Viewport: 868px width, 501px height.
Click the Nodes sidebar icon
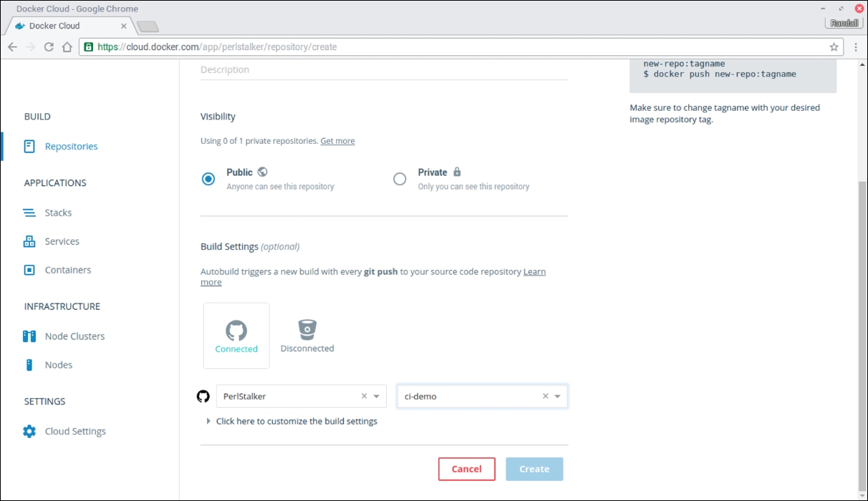point(29,364)
